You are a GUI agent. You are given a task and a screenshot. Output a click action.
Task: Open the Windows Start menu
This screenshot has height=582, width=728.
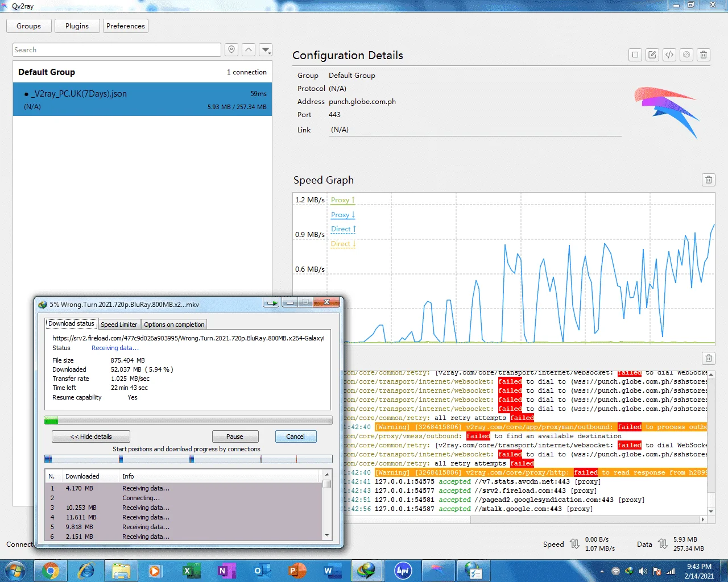coord(15,571)
